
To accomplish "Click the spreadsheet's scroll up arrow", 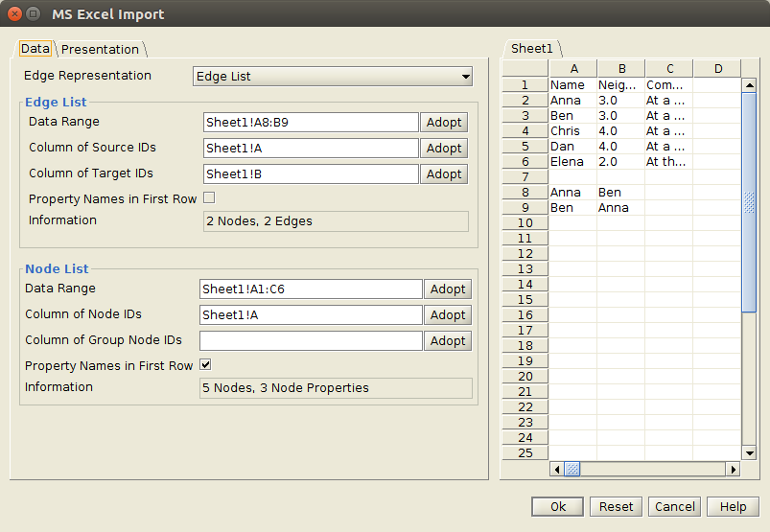I will point(749,85).
